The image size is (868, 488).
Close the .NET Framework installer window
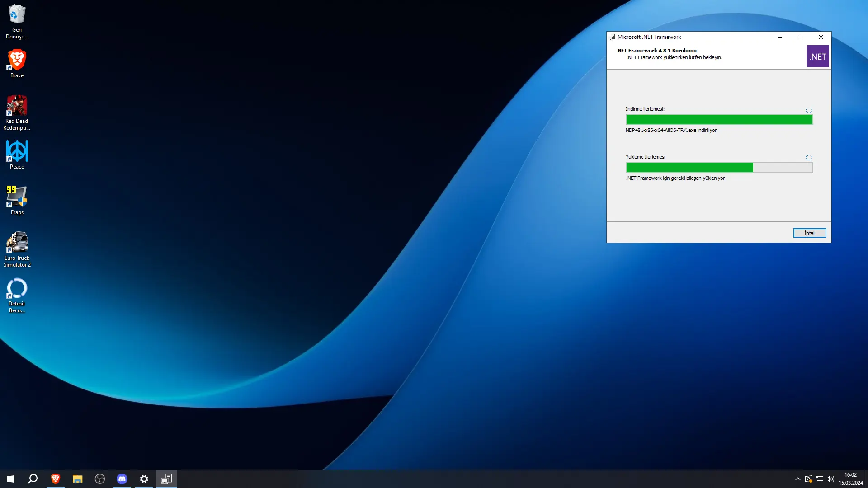(821, 37)
